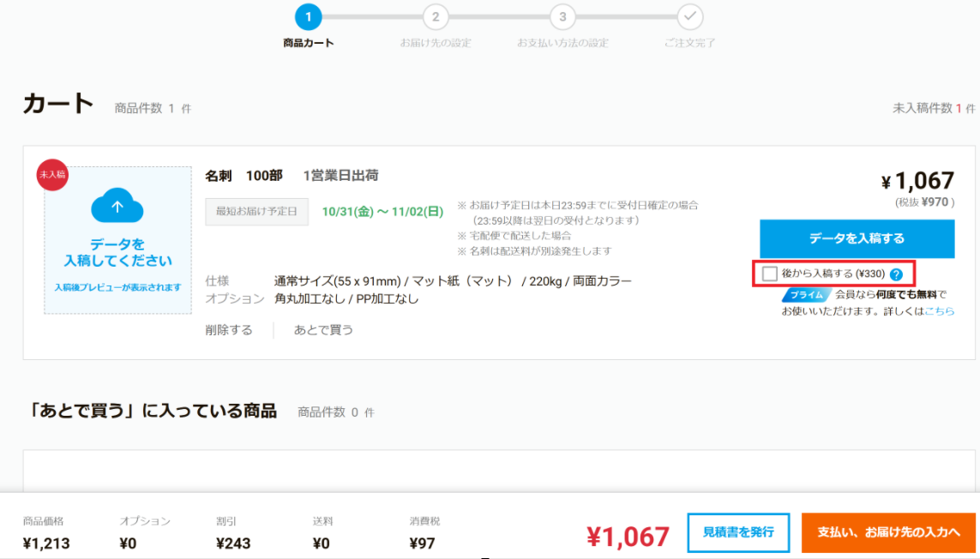Screen dimensions: 980x559
Task: Click step 2 お届け先の設定 circle
Action: (436, 16)
